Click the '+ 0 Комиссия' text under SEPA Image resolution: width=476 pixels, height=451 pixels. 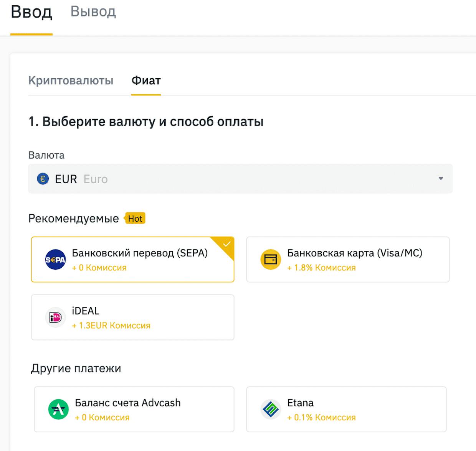click(x=99, y=268)
